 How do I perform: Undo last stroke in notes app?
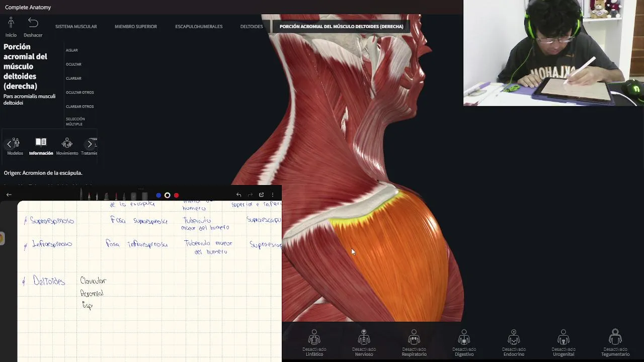click(238, 195)
